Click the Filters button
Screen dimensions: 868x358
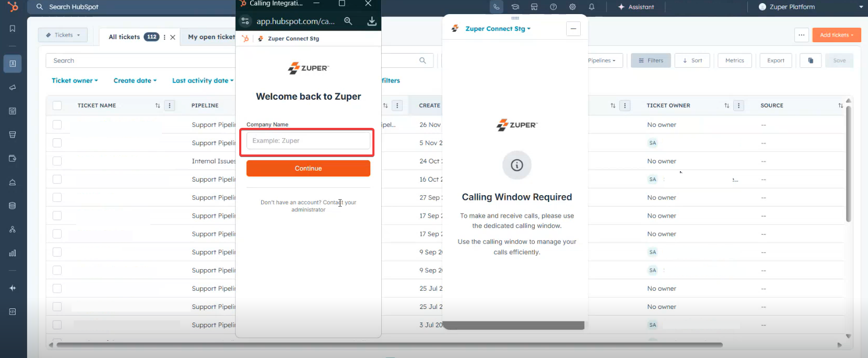(651, 61)
